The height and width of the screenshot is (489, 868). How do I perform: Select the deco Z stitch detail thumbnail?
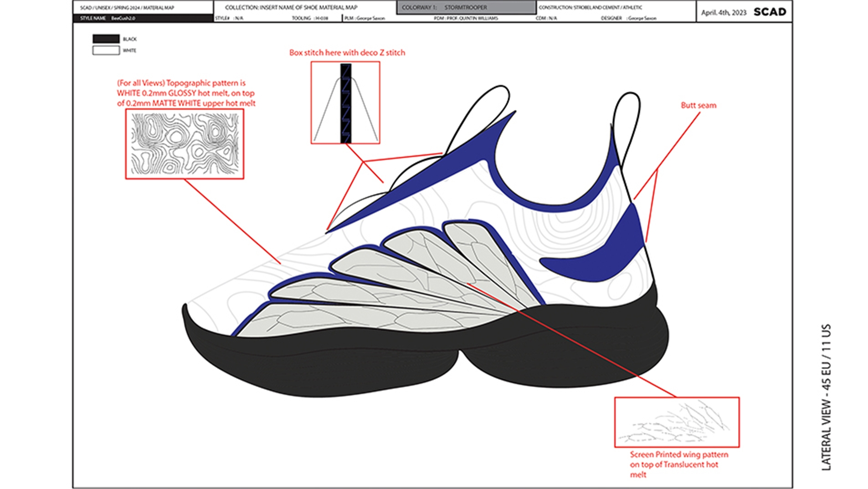coord(345,103)
